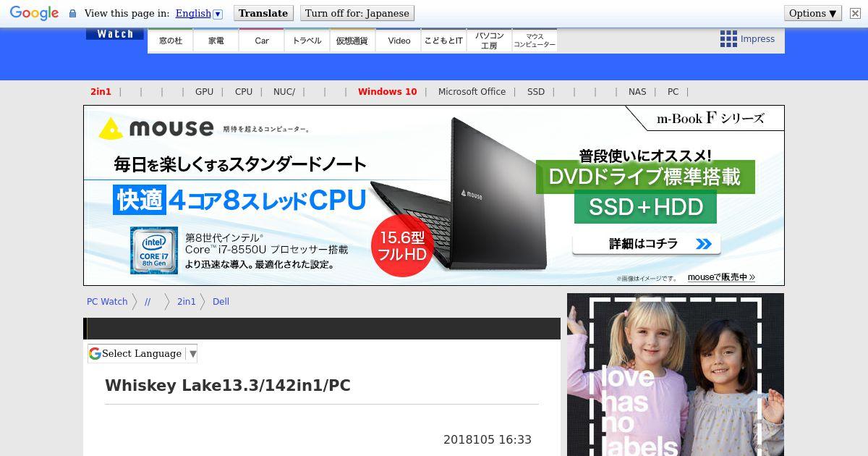
Task: Open the パソコン工房 tab
Action: pyautogui.click(x=490, y=41)
